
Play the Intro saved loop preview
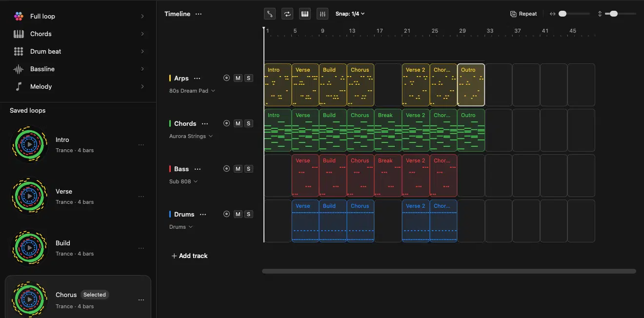tap(29, 144)
